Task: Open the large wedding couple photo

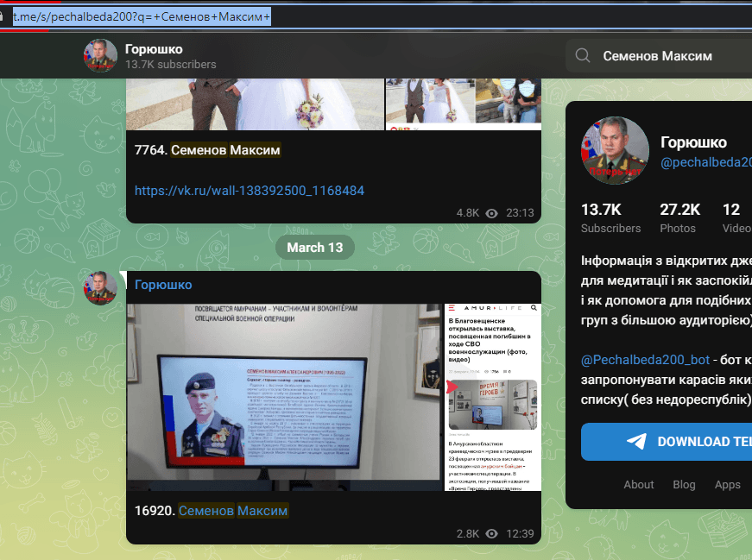Action: [x=255, y=104]
